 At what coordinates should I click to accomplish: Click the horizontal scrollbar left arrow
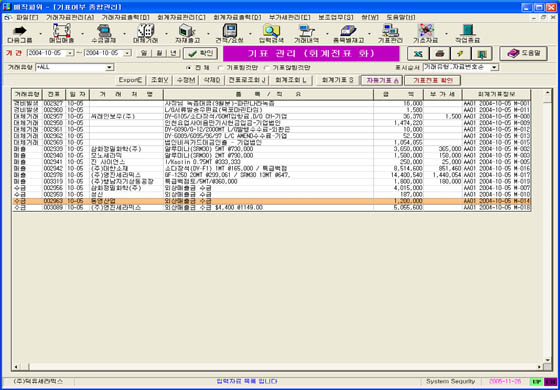(16, 367)
